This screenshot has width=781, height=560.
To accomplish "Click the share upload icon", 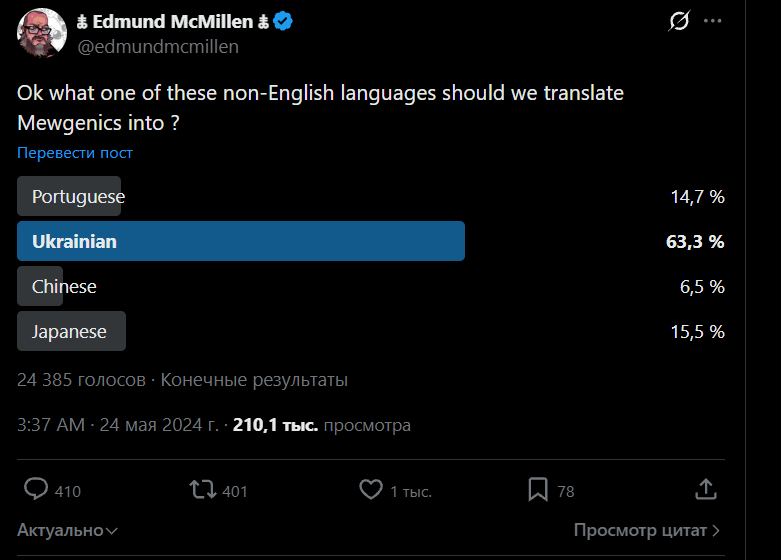I will point(705,489).
